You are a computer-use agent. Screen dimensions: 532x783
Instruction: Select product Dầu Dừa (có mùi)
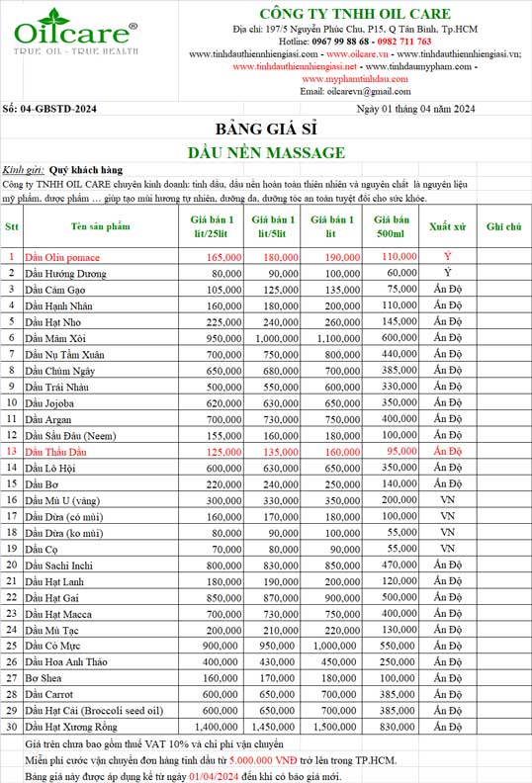click(x=64, y=517)
